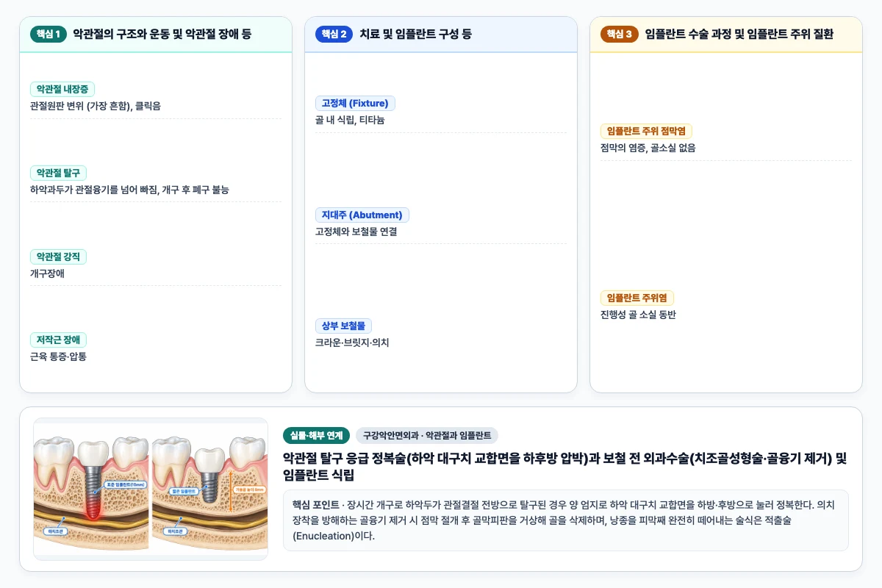The width and height of the screenshot is (882, 588).
Task: Click the 저작근 장애 tag
Action: 59,340
